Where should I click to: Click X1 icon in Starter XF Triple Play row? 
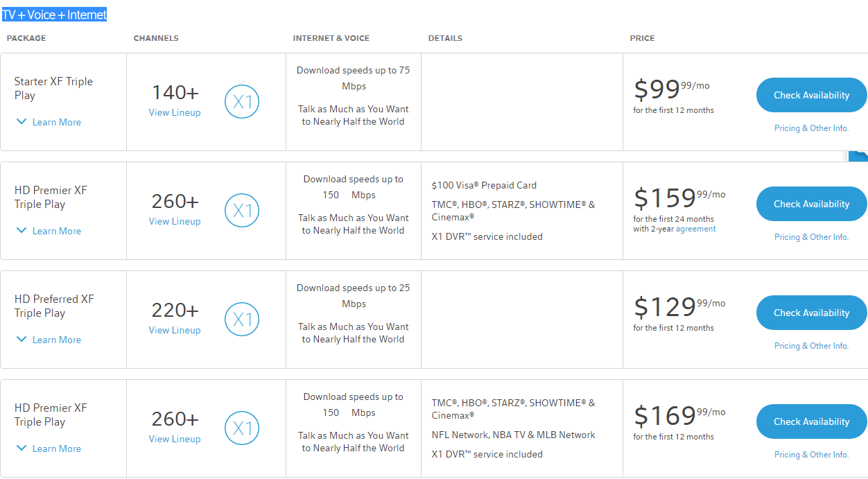(242, 102)
